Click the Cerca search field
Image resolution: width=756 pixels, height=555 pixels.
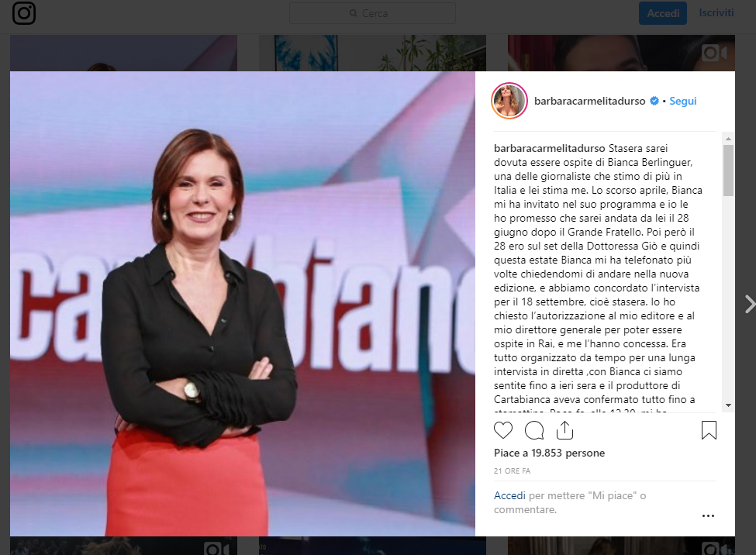pos(372,13)
